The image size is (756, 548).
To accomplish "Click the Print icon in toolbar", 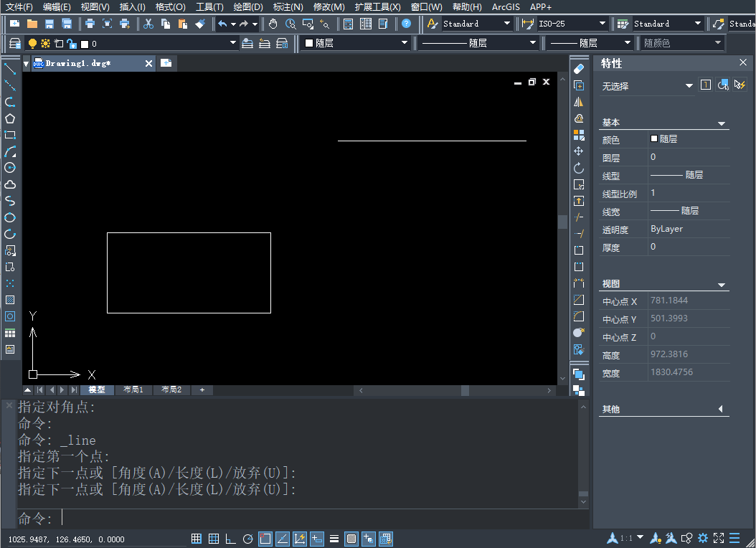I will (90, 24).
